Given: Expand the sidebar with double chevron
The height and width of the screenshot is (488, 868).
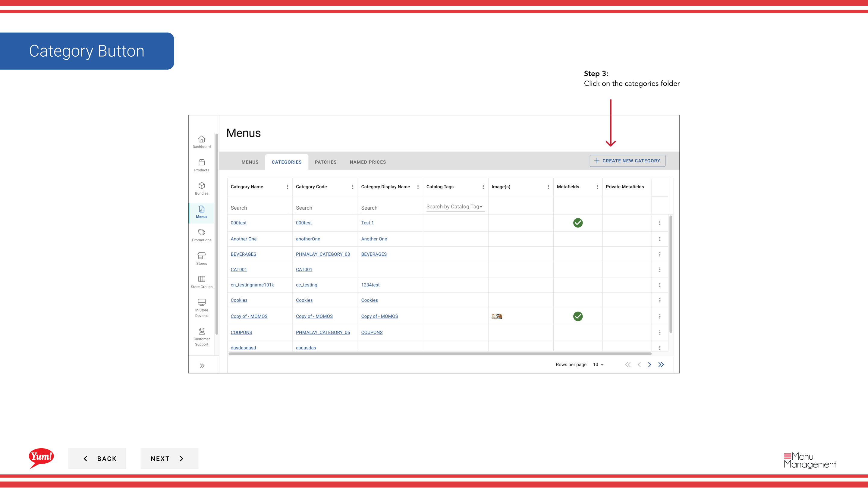Looking at the screenshot, I should [202, 366].
